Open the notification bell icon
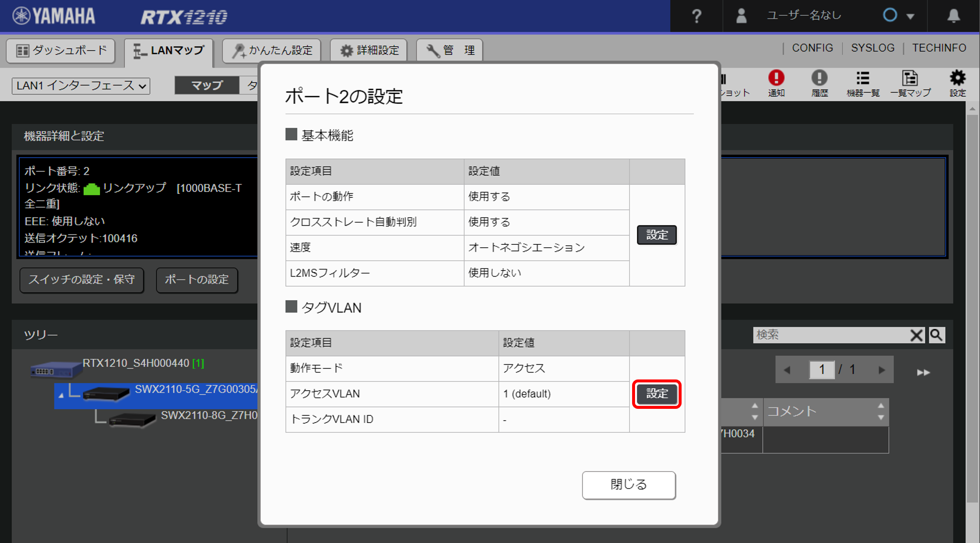 click(x=953, y=16)
